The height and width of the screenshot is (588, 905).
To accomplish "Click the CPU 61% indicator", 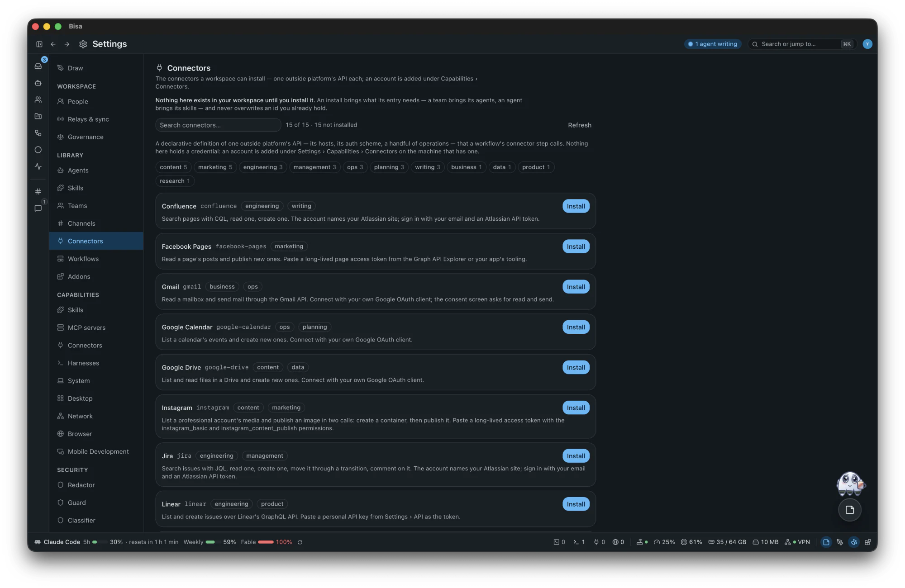I will click(691, 542).
